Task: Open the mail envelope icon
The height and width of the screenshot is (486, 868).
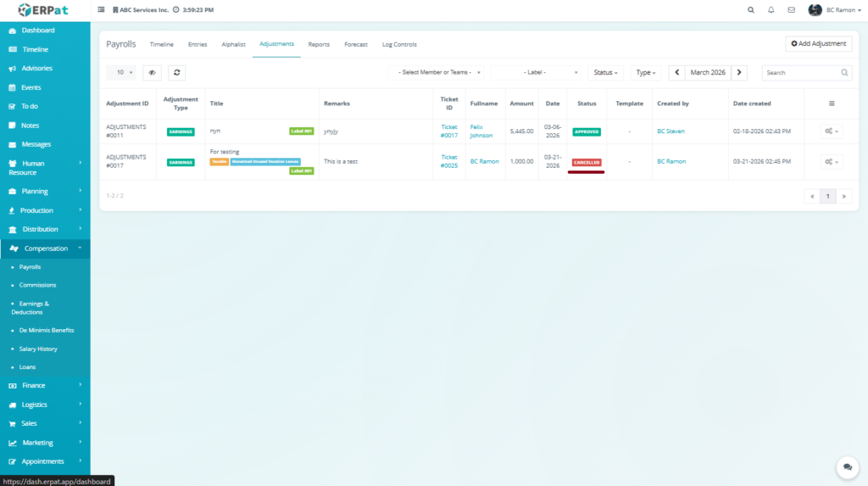Action: pos(791,10)
